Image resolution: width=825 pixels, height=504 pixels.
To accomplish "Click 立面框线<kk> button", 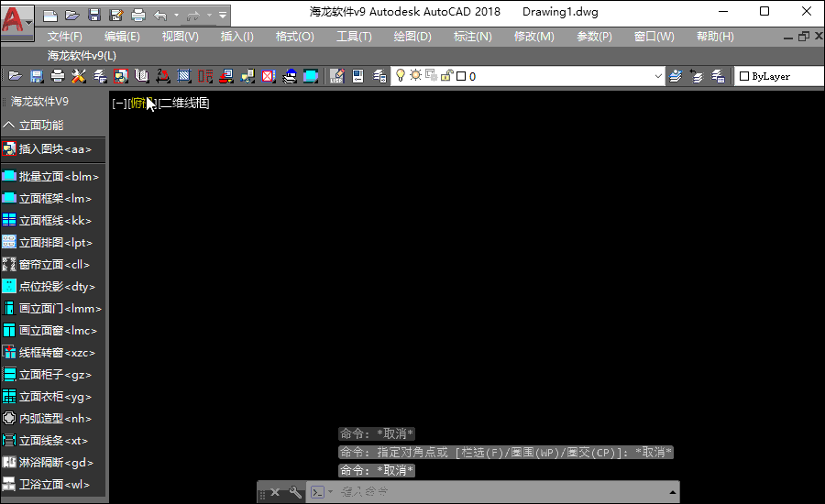I will 52,221.
